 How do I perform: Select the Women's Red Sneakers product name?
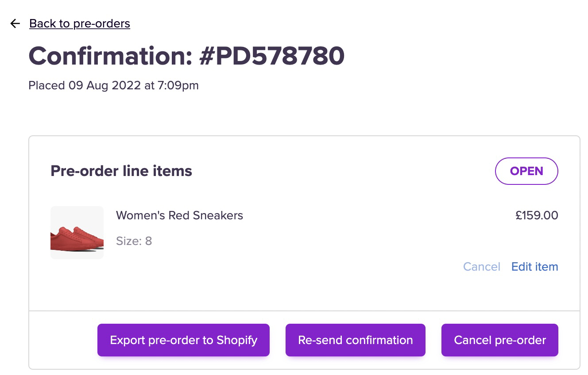pos(179,215)
